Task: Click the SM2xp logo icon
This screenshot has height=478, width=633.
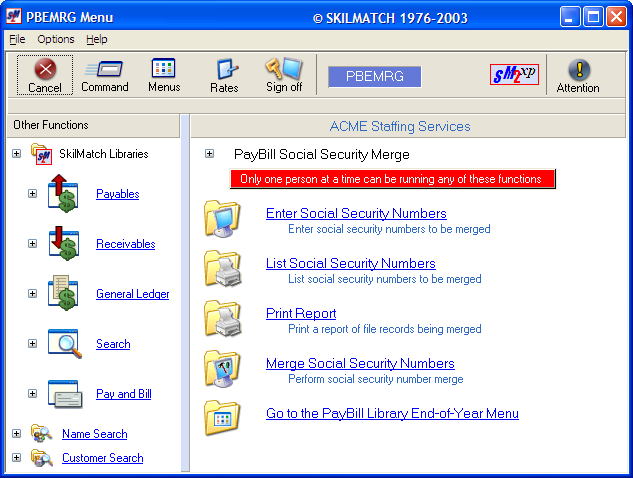Action: pos(514,74)
